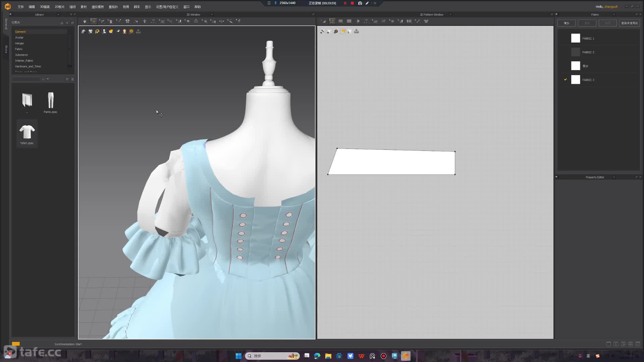Image resolution: width=644 pixels, height=362 pixels.
Task: Take a screenshot with the camera icon
Action: pos(360,3)
